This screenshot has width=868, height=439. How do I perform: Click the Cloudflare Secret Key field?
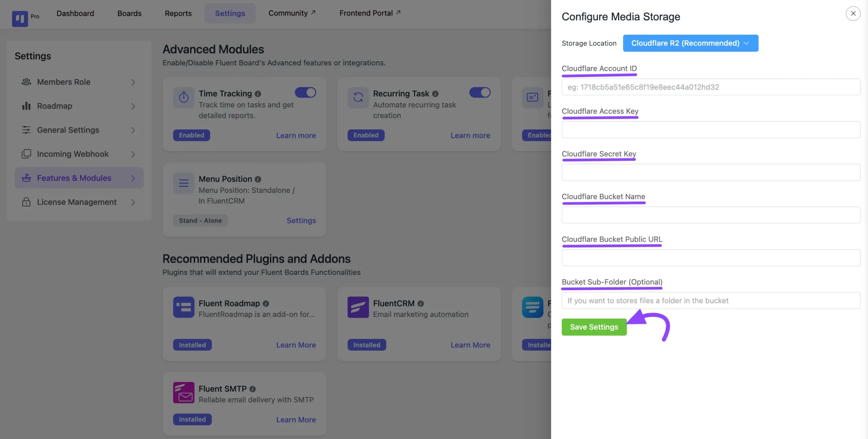pyautogui.click(x=711, y=172)
